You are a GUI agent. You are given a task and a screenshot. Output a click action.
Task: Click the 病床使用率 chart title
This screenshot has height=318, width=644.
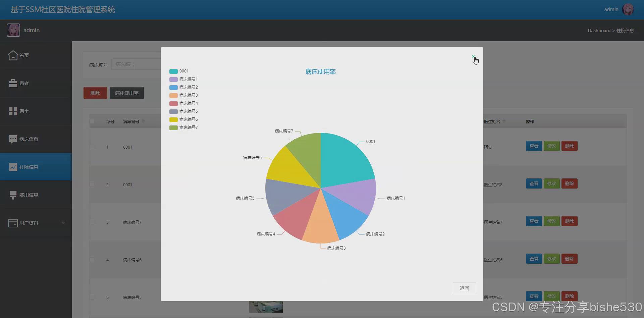320,72
